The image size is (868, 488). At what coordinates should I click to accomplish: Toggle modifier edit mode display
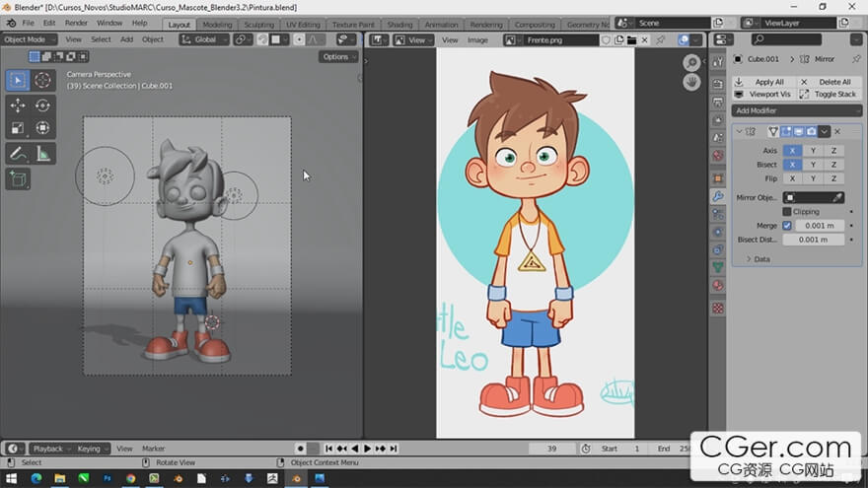[786, 132]
